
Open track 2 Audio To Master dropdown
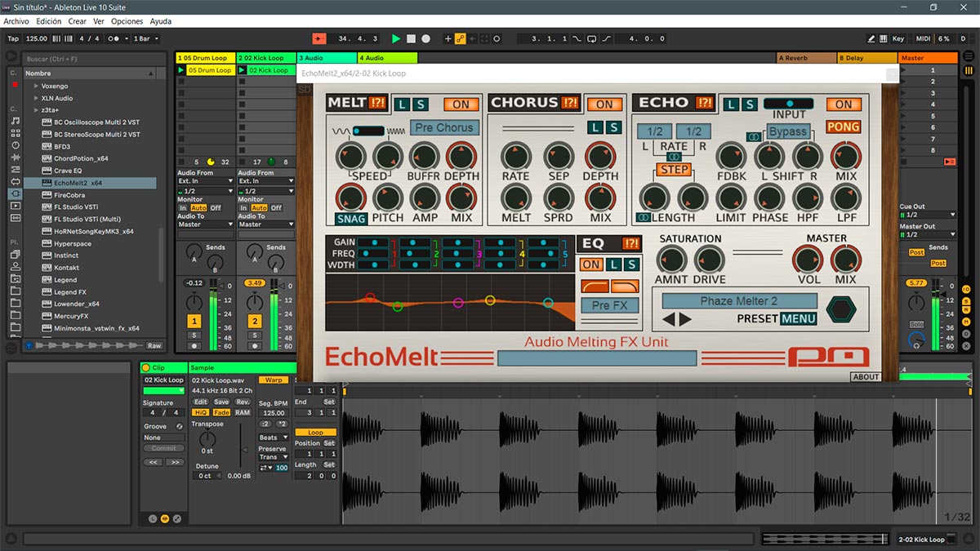pos(266,224)
